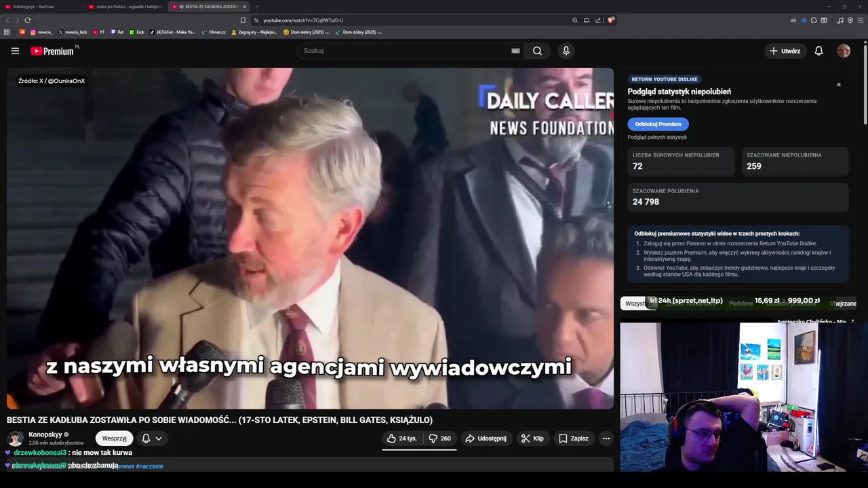Image resolution: width=868 pixels, height=488 pixels.
Task: Open the TikTok - Make Yo... bookmark
Action: [172, 32]
